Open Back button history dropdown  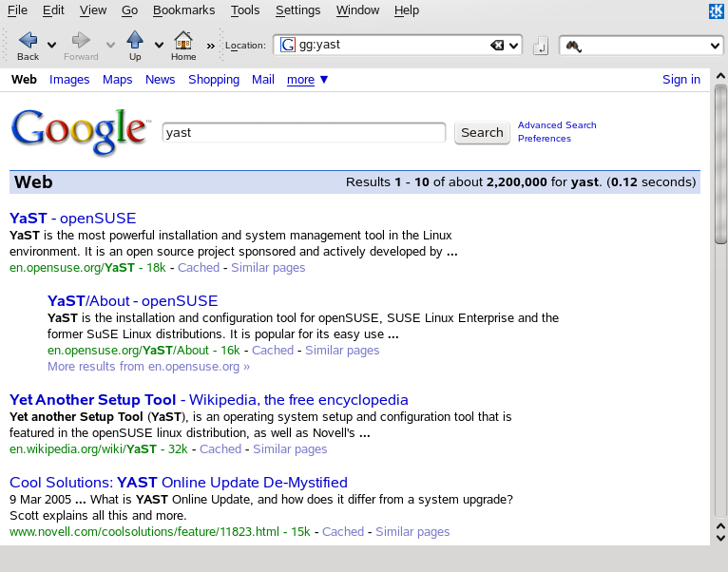51,45
